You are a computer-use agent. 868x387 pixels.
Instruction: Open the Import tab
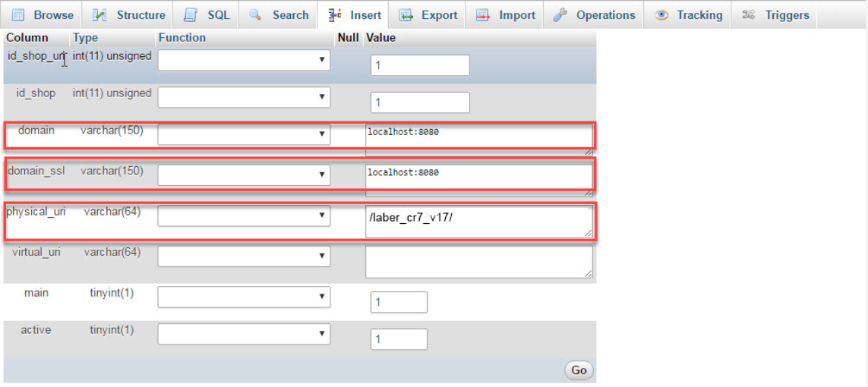504,15
